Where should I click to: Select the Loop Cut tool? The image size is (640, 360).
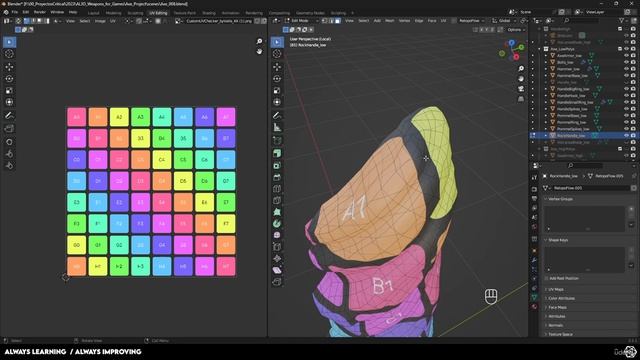(277, 189)
